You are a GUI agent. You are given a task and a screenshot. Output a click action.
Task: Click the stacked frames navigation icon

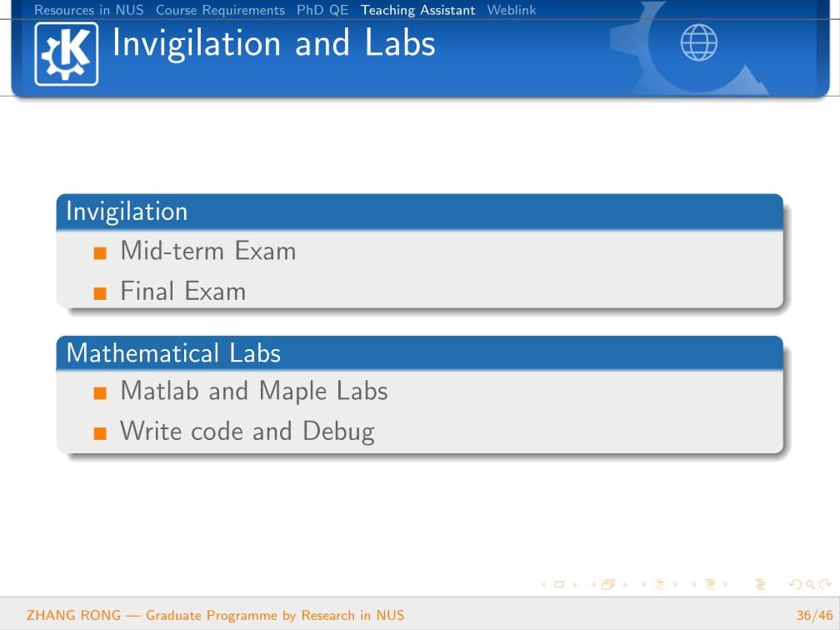(x=608, y=584)
